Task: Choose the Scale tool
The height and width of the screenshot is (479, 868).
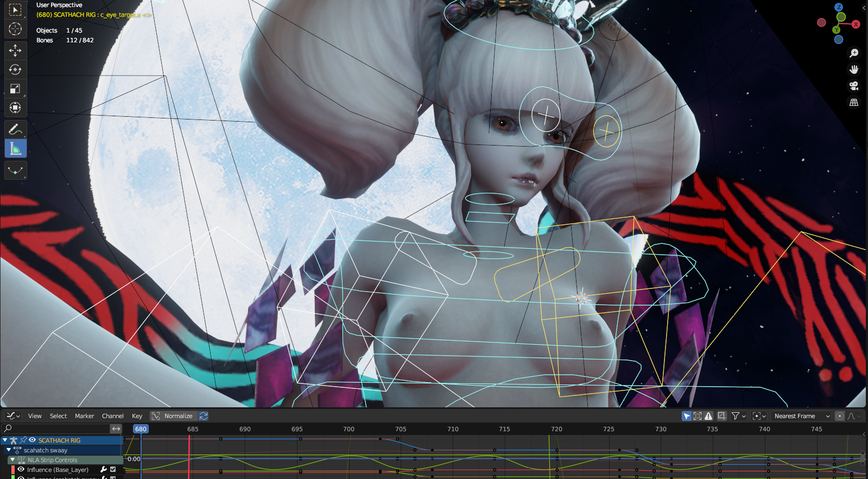Action: (15, 89)
